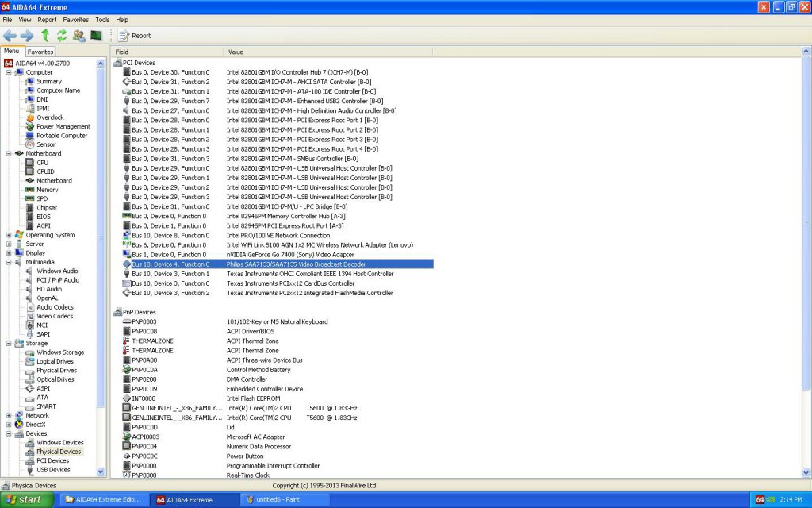The image size is (812, 508).
Task: Select the Sensor tree item
Action: click(x=45, y=144)
